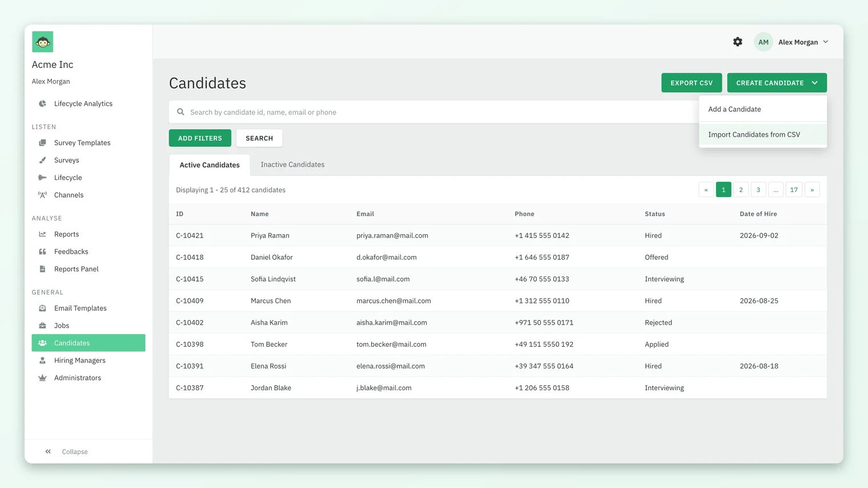
Task: Click the Reports Panel document icon
Action: (x=42, y=269)
